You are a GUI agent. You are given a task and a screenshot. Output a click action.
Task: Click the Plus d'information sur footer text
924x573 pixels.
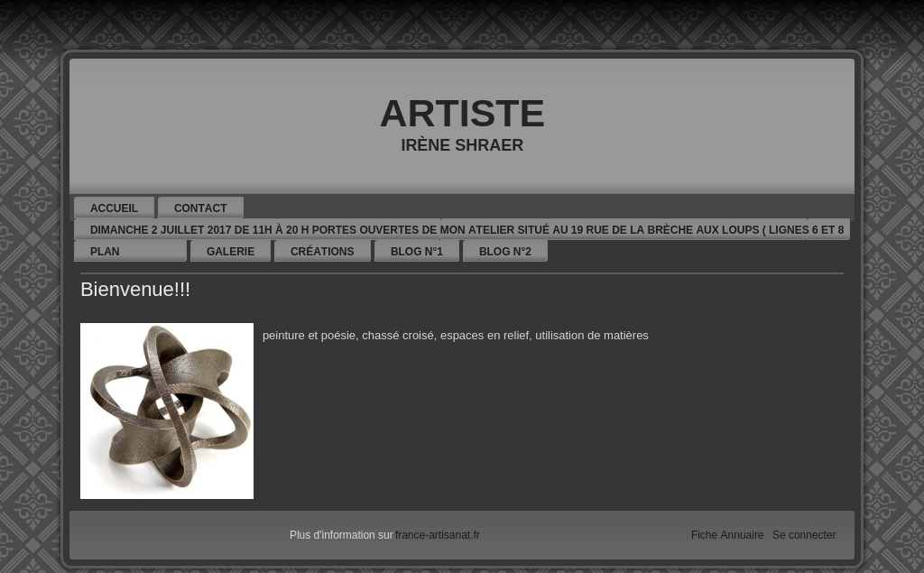(x=341, y=535)
